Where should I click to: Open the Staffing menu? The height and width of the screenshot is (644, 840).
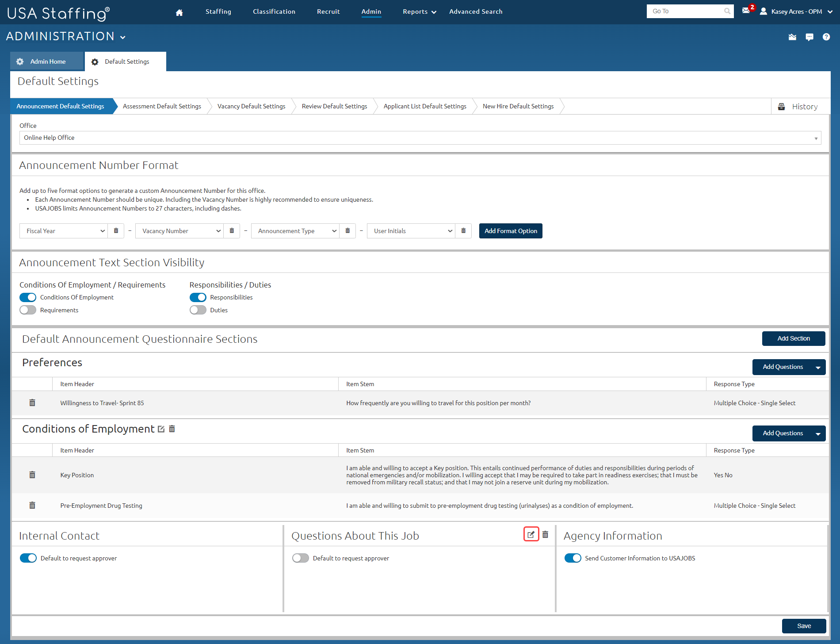coord(218,11)
